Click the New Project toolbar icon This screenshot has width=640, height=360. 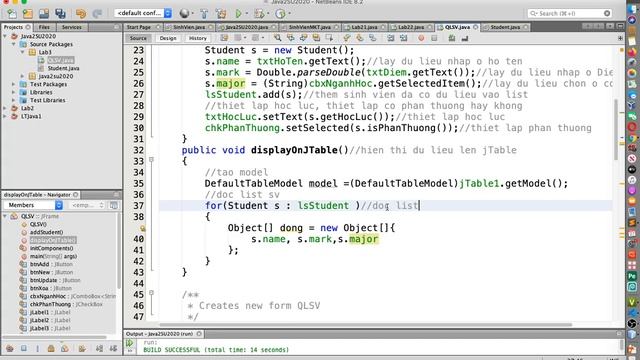(28, 13)
